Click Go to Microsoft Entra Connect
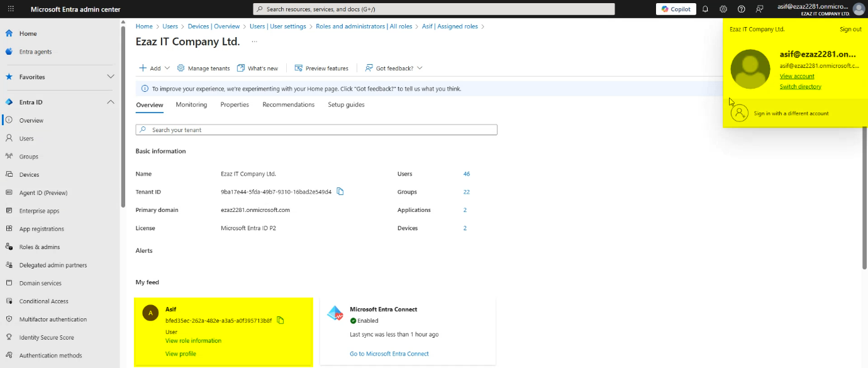This screenshot has height=368, width=868. click(x=389, y=354)
